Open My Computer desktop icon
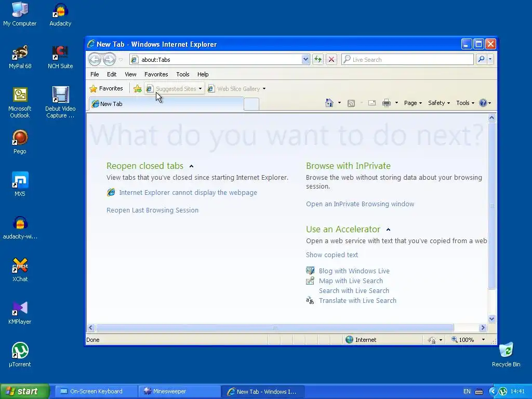532x399 pixels. 20,14
